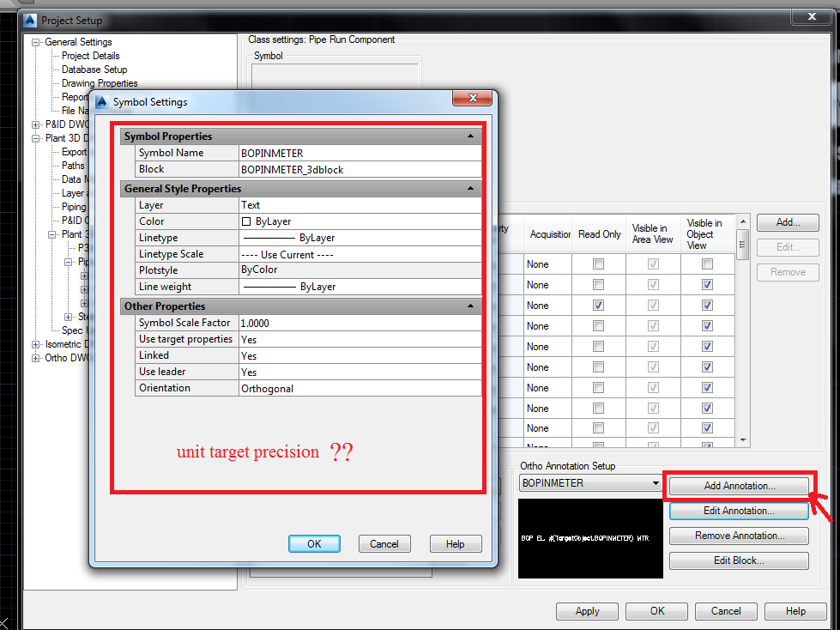Screen dimensions: 840x630
Task: Collapse the Symbol Properties section
Action: tap(470, 136)
